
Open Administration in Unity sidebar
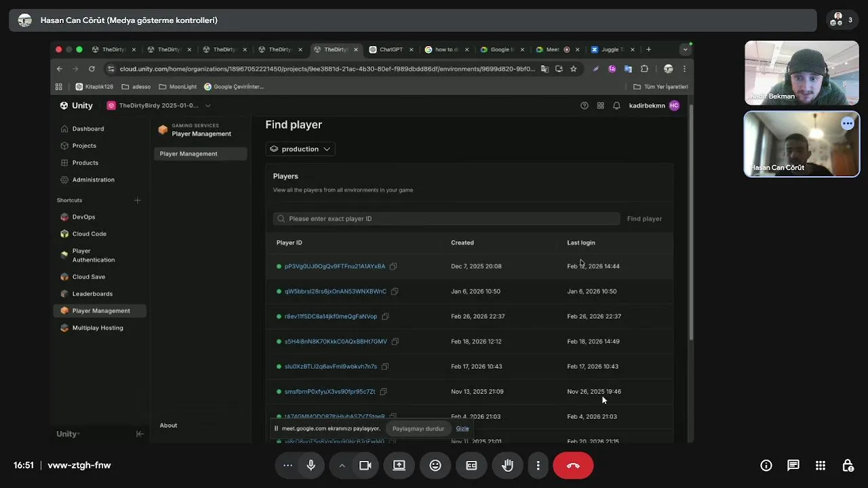click(x=93, y=180)
